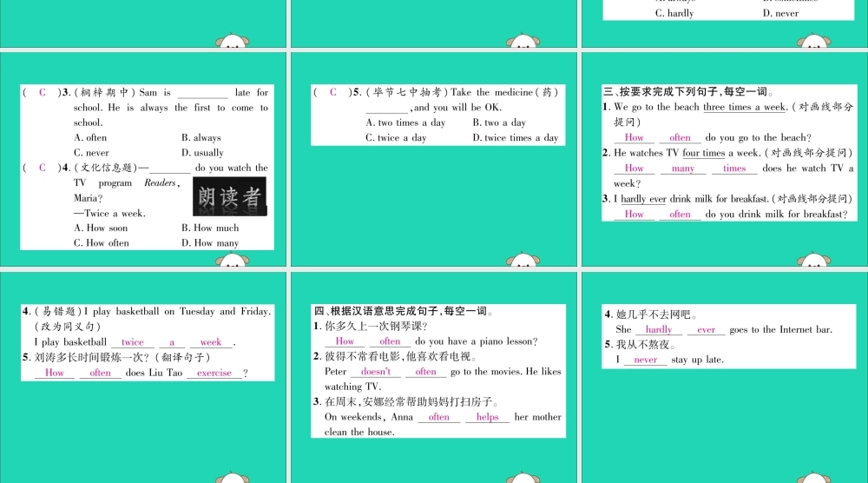Screen dimensions: 868x483
Task: Click the heading 四、根据汉语意思完成句子,每空一词
Action: (404, 311)
